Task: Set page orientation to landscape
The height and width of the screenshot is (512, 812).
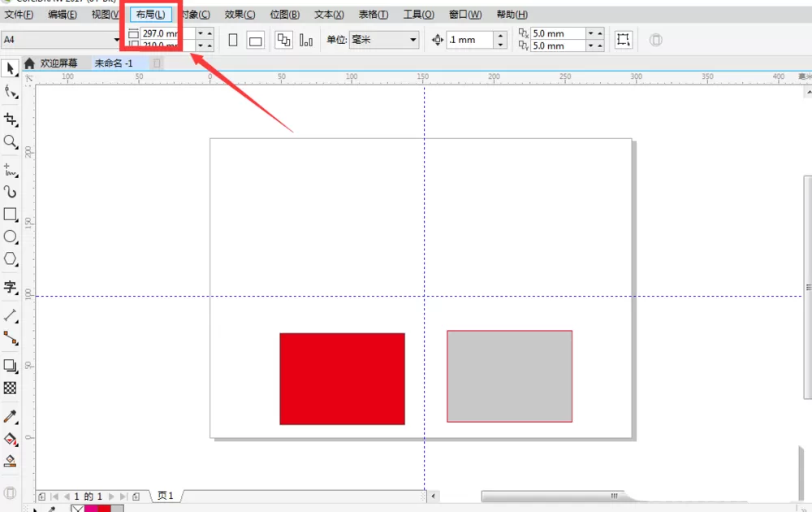Action: pyautogui.click(x=255, y=40)
